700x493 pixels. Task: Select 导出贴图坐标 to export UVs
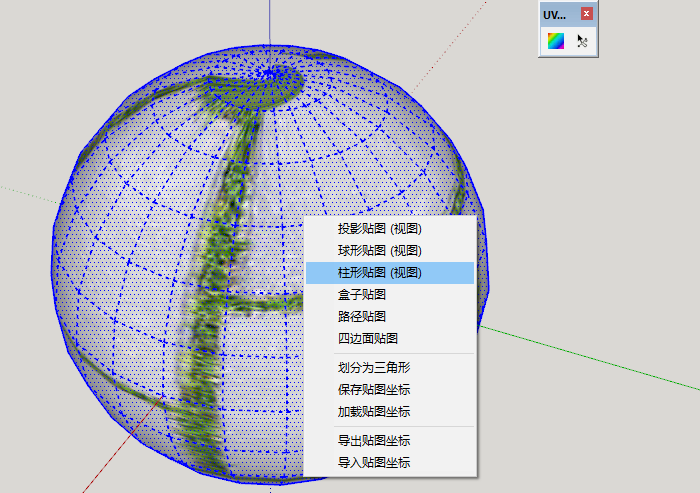click(x=374, y=441)
